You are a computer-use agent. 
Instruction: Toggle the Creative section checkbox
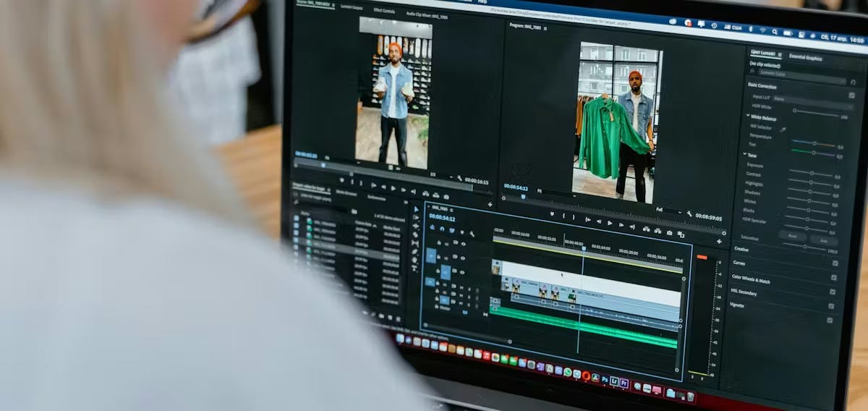835,263
